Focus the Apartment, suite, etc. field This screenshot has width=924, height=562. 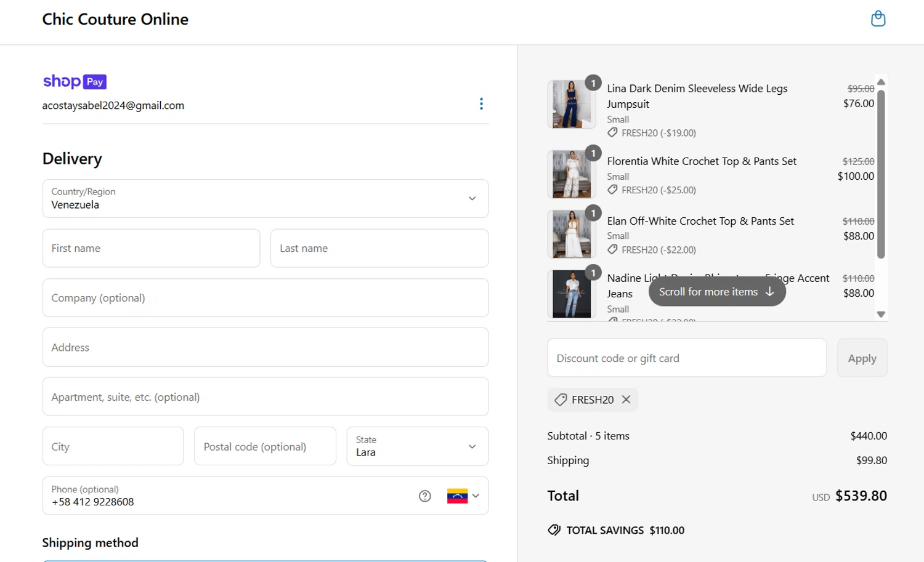coord(265,397)
